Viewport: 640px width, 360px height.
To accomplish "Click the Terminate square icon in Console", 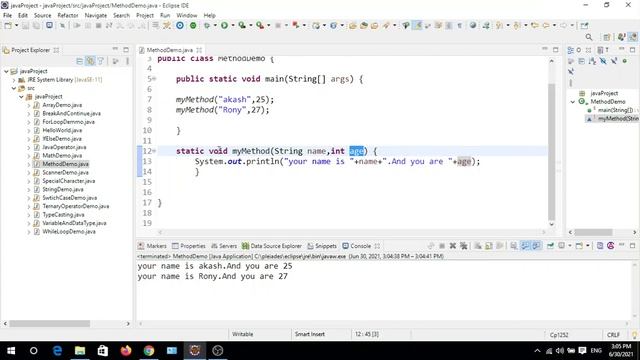I will click(442, 246).
